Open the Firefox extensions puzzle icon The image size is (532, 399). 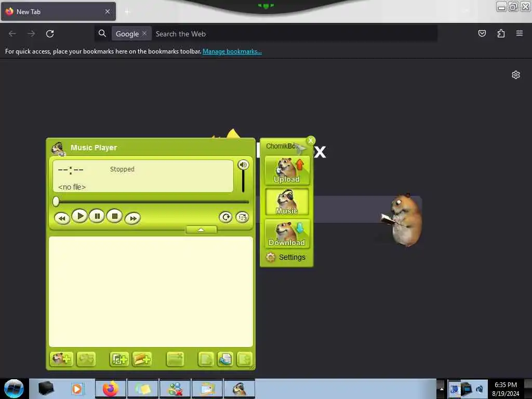tap(501, 33)
